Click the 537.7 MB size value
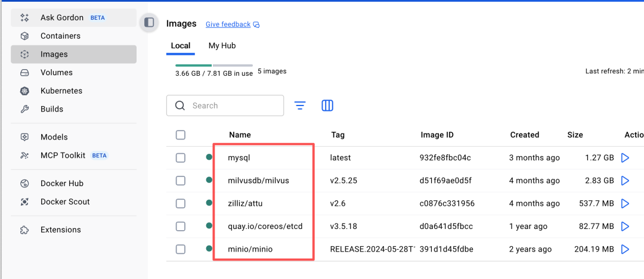The image size is (644, 279). (x=596, y=203)
